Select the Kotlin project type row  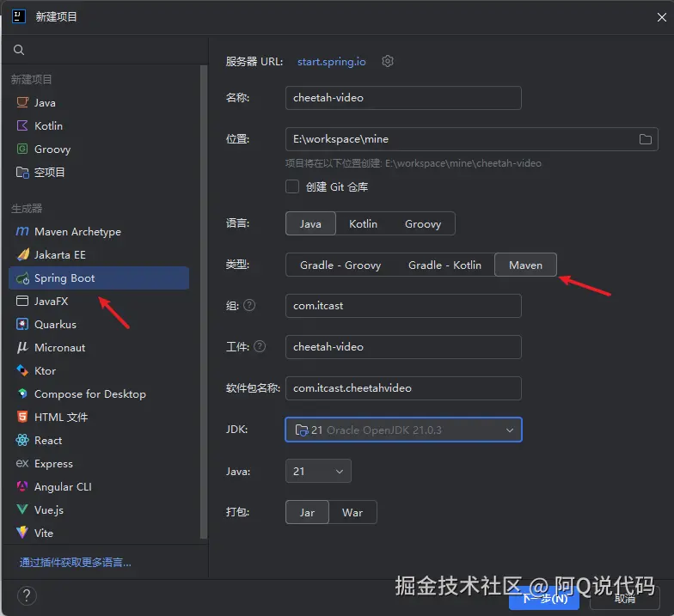[99, 125]
